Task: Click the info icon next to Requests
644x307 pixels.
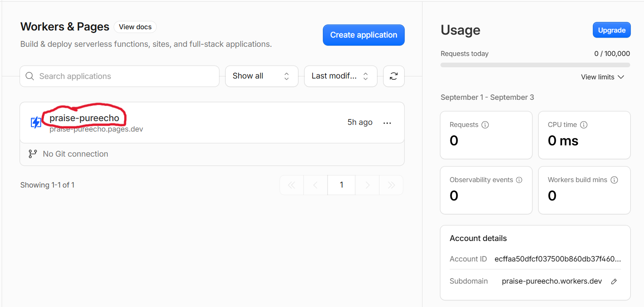Action: (x=485, y=124)
